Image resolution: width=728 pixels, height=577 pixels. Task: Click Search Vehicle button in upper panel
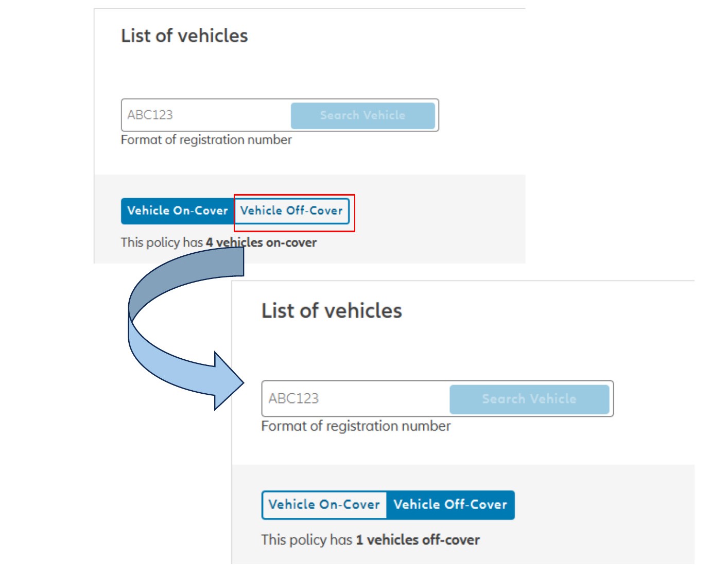click(x=363, y=115)
